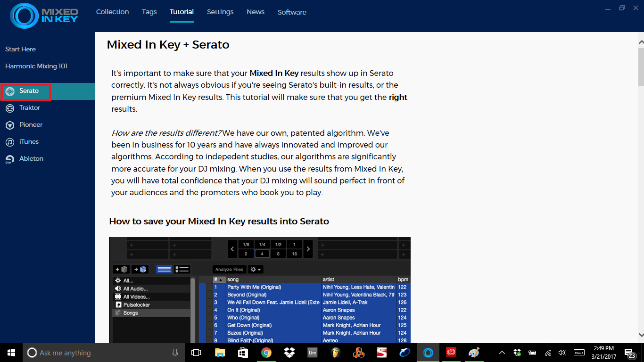Select the Tutorial tab
This screenshot has height=362, width=644.
[182, 12]
